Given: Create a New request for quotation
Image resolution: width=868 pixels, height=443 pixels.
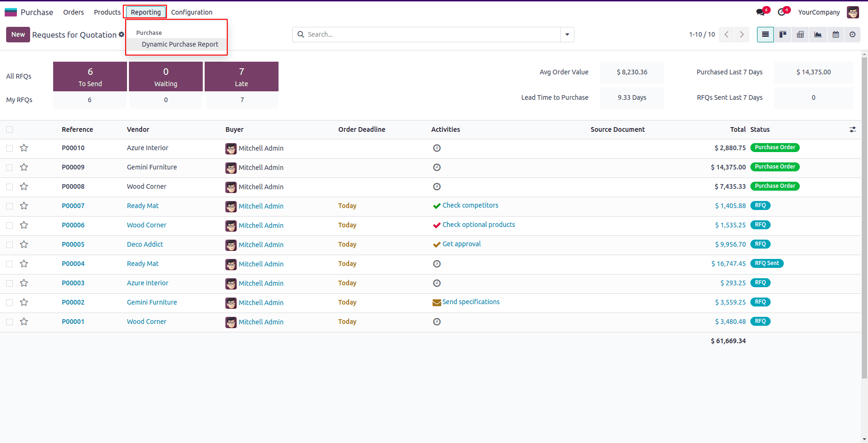Looking at the screenshot, I should point(18,34).
